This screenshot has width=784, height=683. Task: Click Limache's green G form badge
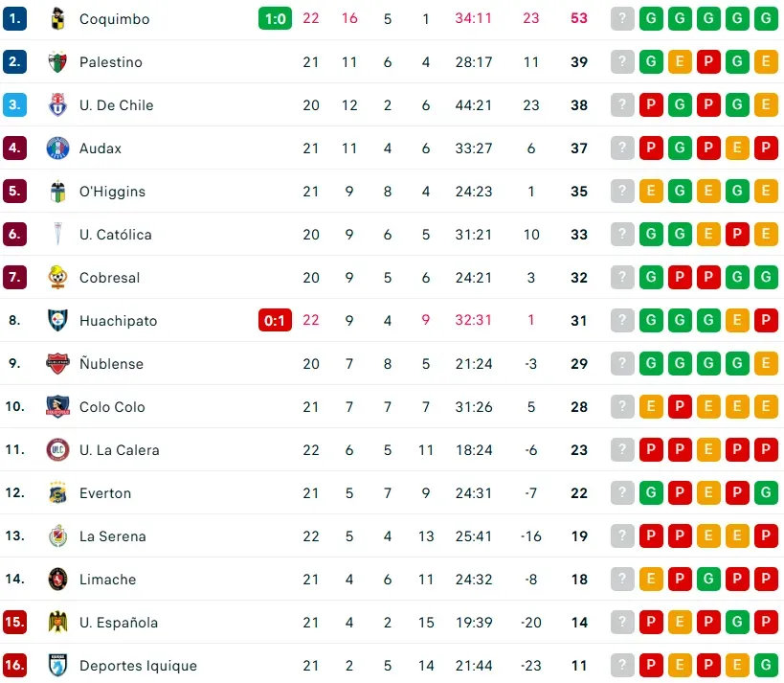point(708,580)
